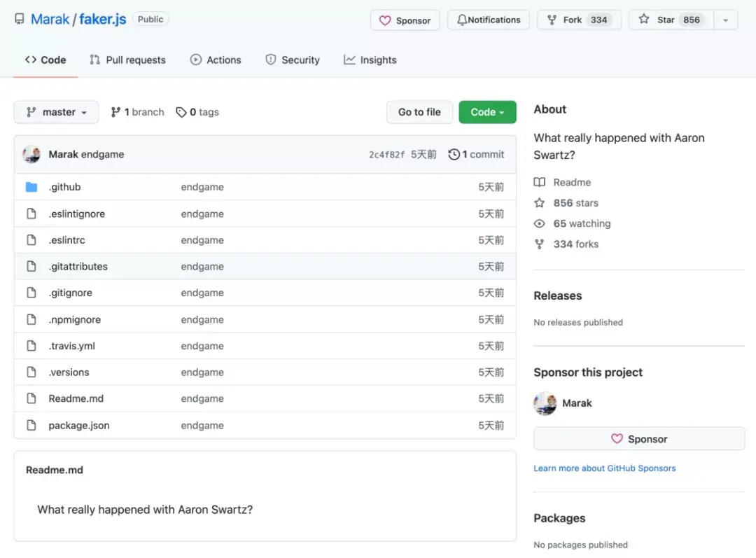
Task: Follow the Learn more about GitHub Sponsors link
Action: point(605,468)
